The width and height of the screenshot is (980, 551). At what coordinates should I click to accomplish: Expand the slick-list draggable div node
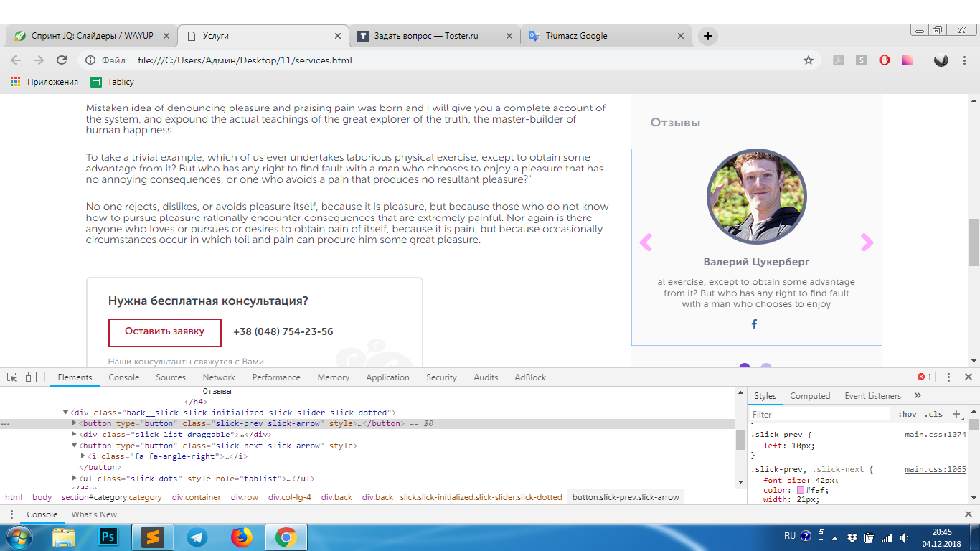75,434
